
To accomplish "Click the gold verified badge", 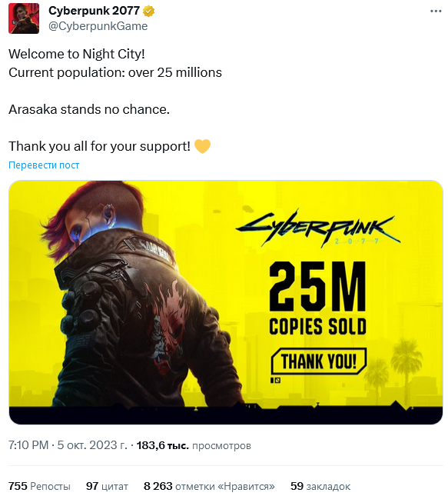I will tap(148, 11).
